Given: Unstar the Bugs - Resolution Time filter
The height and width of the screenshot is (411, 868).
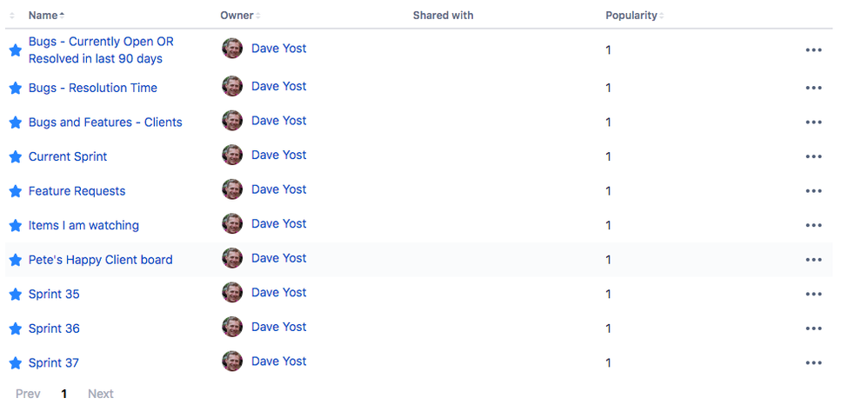Looking at the screenshot, I should coord(16,88).
